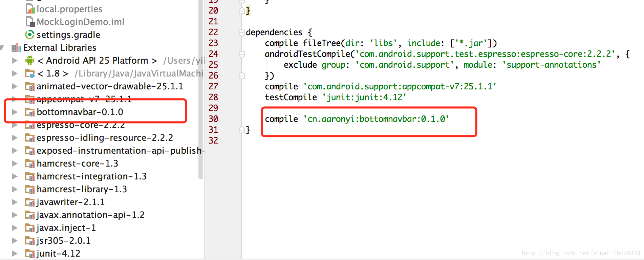Expand the animated-vector-drawable-25.1.1 node
This screenshot has height=260, width=644.
coord(15,86)
